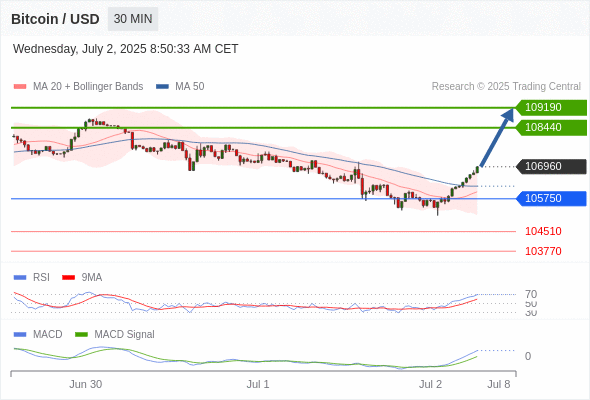Click the MACD Signal green legend swatch
This screenshot has width=590, height=400.
click(x=81, y=335)
